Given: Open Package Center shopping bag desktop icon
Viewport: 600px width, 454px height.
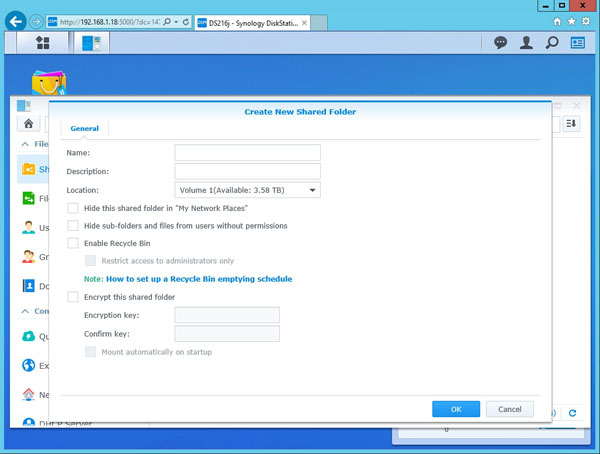Looking at the screenshot, I should coord(49,83).
